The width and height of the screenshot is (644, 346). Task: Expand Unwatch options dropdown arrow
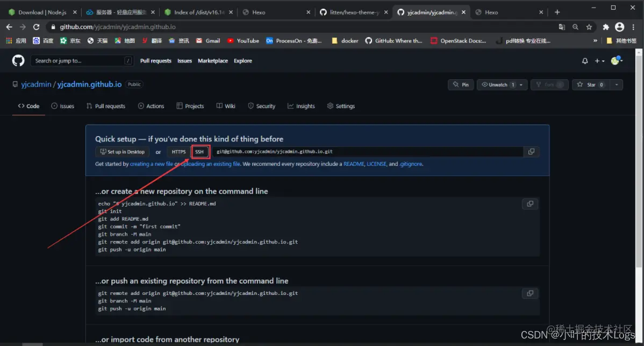pos(521,84)
